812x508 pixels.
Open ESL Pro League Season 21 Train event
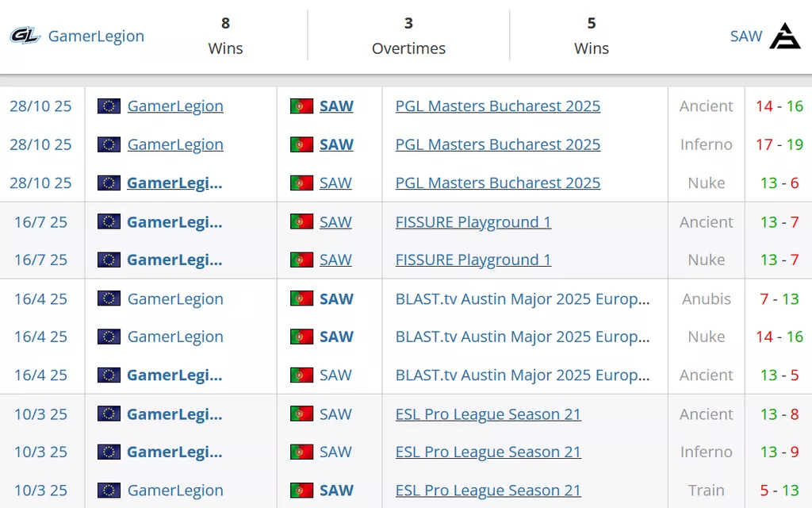pyautogui.click(x=488, y=491)
